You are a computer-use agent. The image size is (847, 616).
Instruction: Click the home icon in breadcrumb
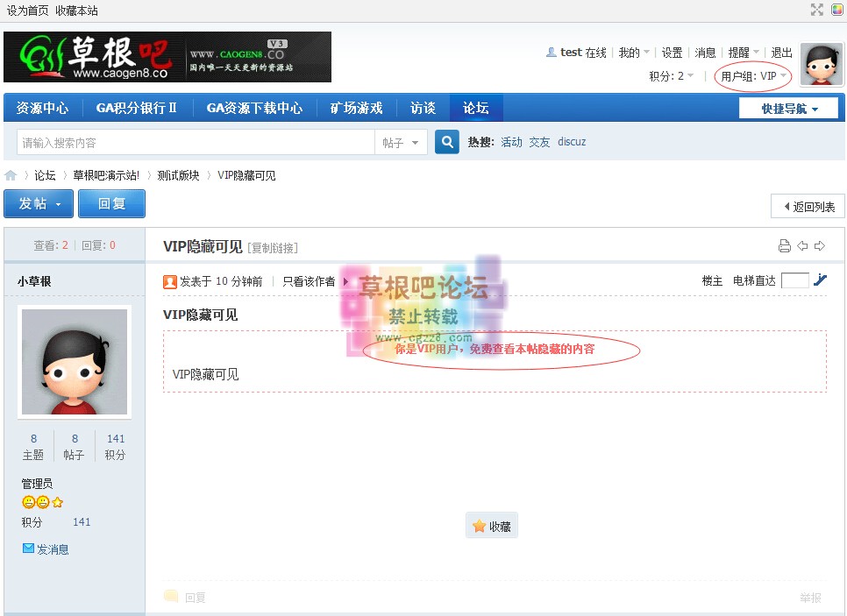11,175
